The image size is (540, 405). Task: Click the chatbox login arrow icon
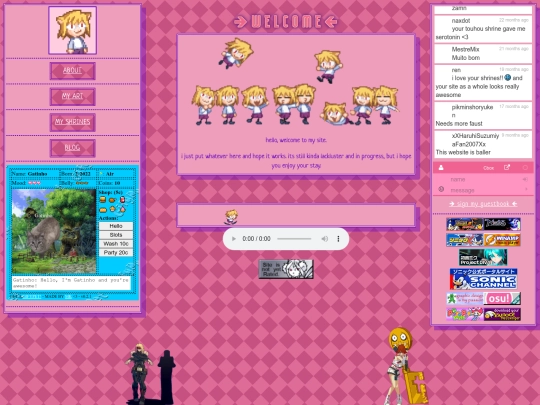click(x=525, y=179)
